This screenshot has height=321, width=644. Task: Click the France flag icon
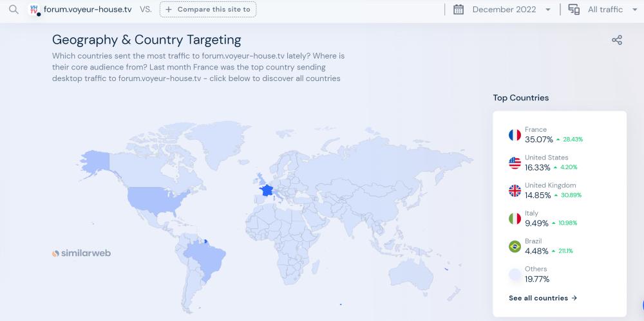click(515, 135)
